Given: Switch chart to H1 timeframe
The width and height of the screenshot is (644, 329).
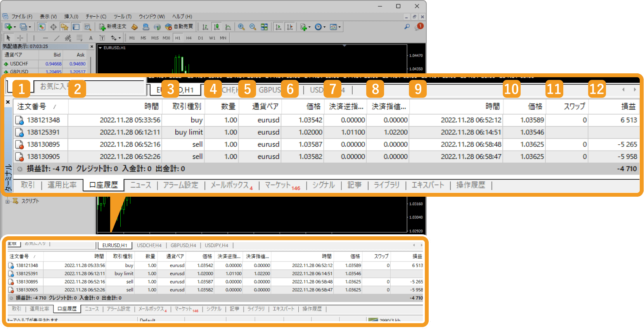Looking at the screenshot, I should pos(178,38).
